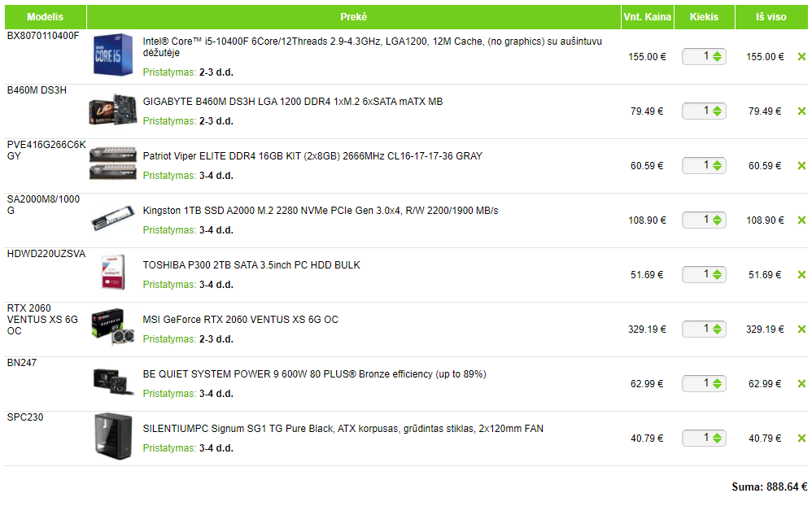Open the MSI graphics card thumbnail
Screen dimensions: 812x515
pyautogui.click(x=113, y=327)
